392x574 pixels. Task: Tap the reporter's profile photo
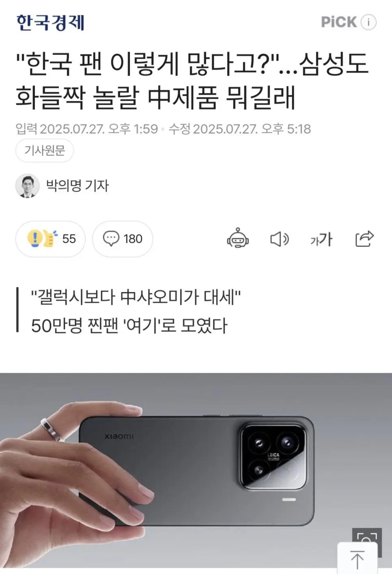[x=28, y=186]
